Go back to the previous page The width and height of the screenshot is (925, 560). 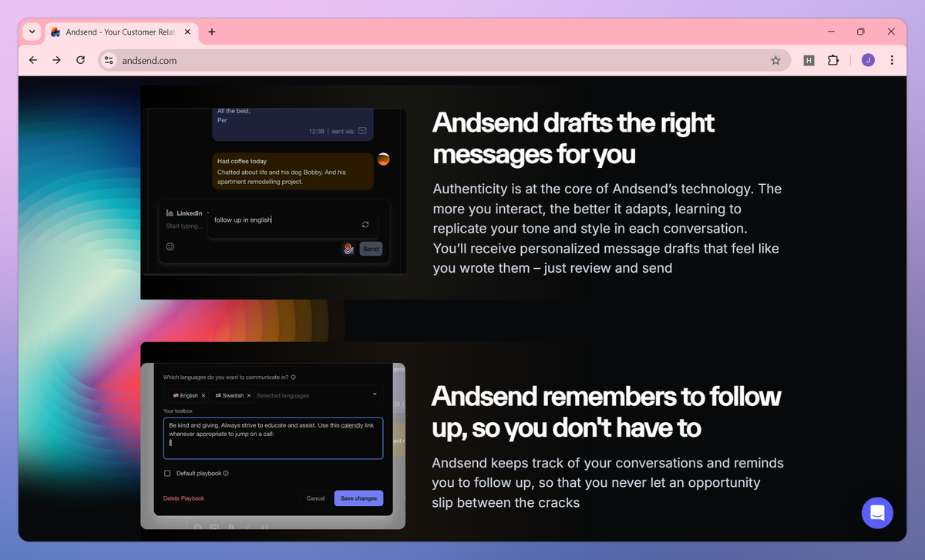coord(32,60)
